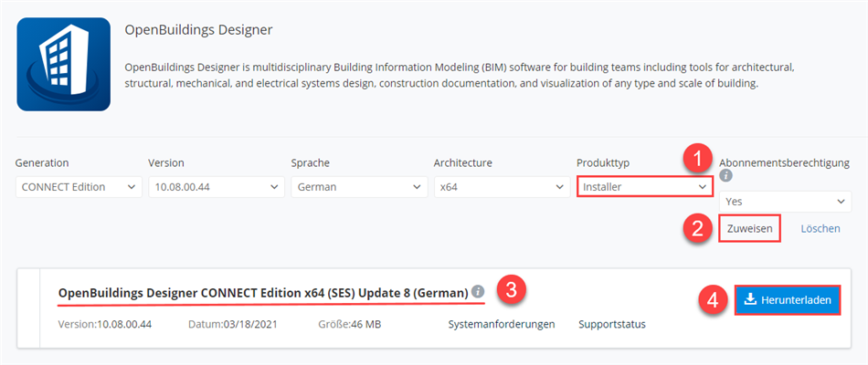Click the Größe:46 MB text

pos(349,324)
